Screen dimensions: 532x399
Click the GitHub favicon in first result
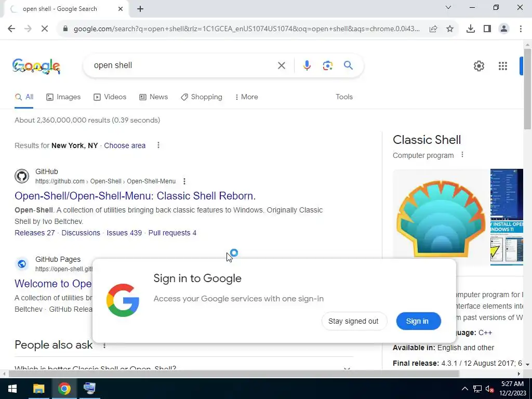[x=22, y=176]
